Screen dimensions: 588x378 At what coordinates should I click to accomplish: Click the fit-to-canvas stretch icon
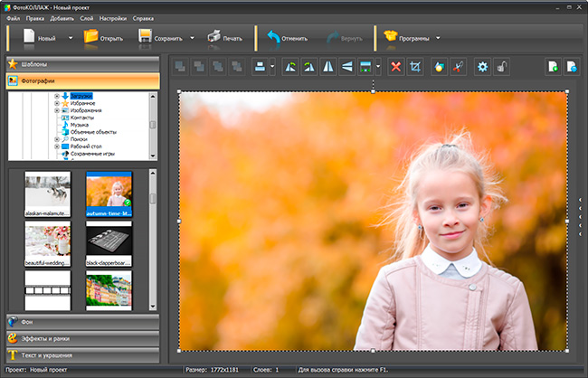pyautogui.click(x=365, y=67)
